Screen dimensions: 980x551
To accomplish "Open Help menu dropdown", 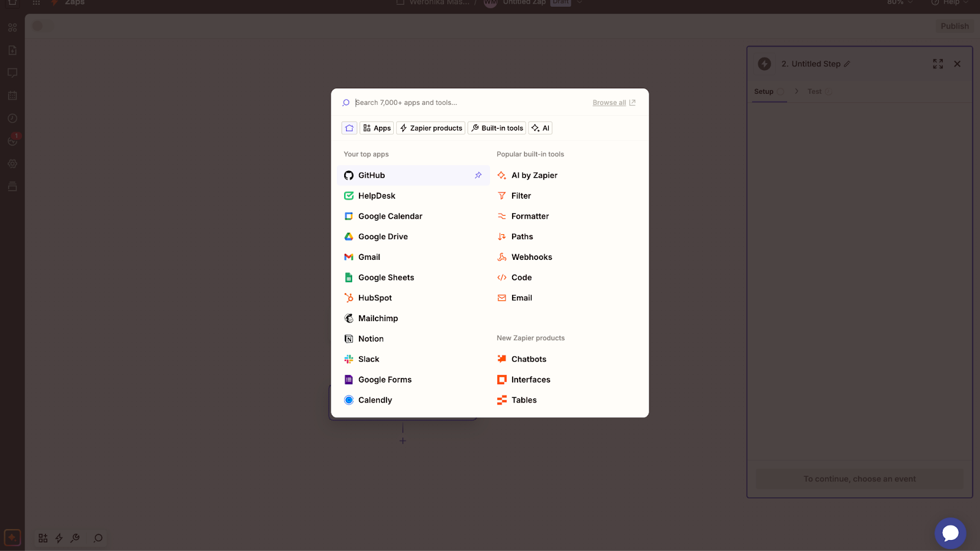I will pyautogui.click(x=950, y=2).
